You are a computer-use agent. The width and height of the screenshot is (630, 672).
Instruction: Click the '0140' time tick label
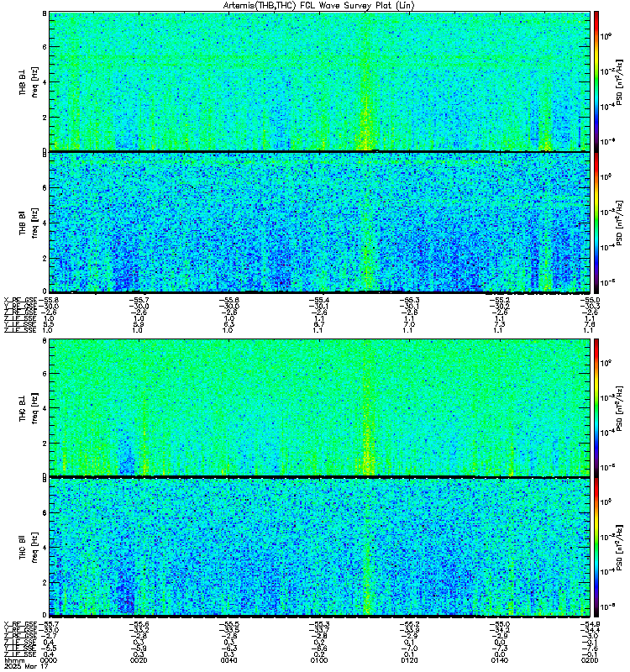tap(499, 660)
